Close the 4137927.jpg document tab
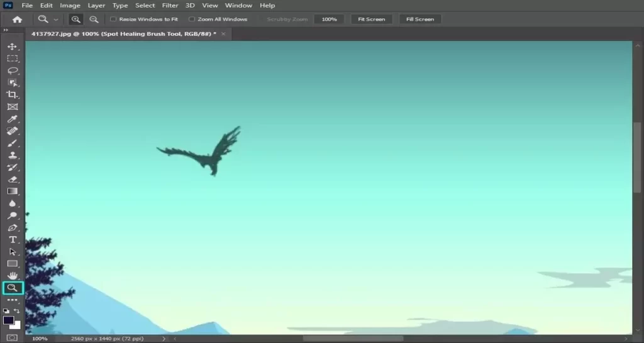This screenshot has width=644, height=343. coord(223,34)
